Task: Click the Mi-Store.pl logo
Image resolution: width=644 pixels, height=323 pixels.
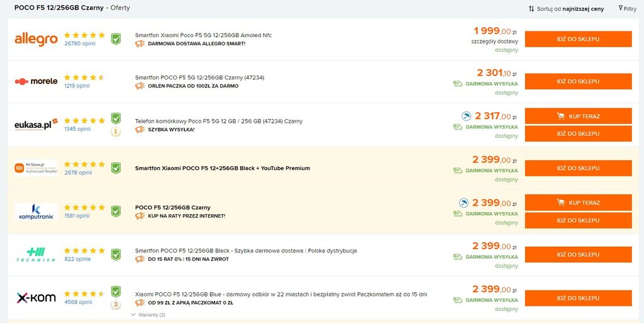Action: (36, 168)
